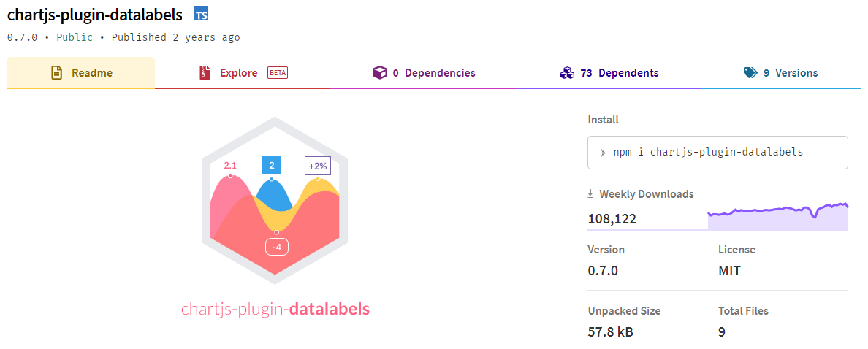Click the Total Files value 9

tap(722, 332)
